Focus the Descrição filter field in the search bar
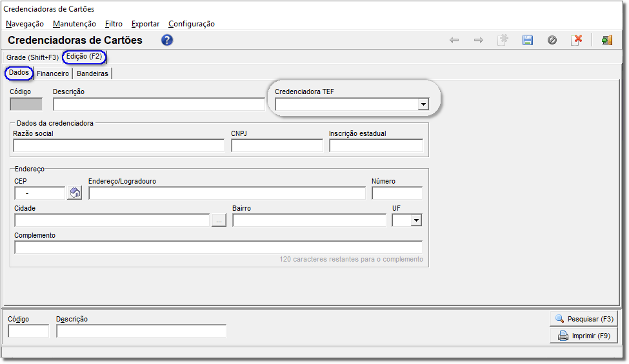The height and width of the screenshot is (364, 629). coord(141,331)
